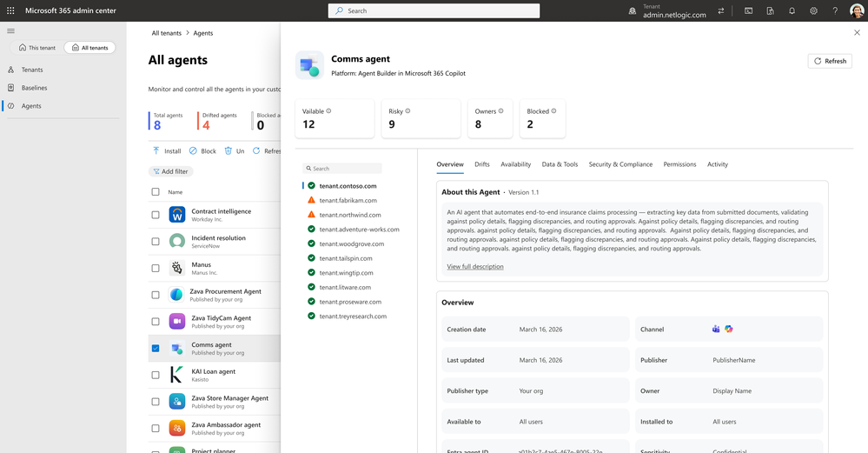
Task: Click the info icon next to Risky
Action: [408, 110]
